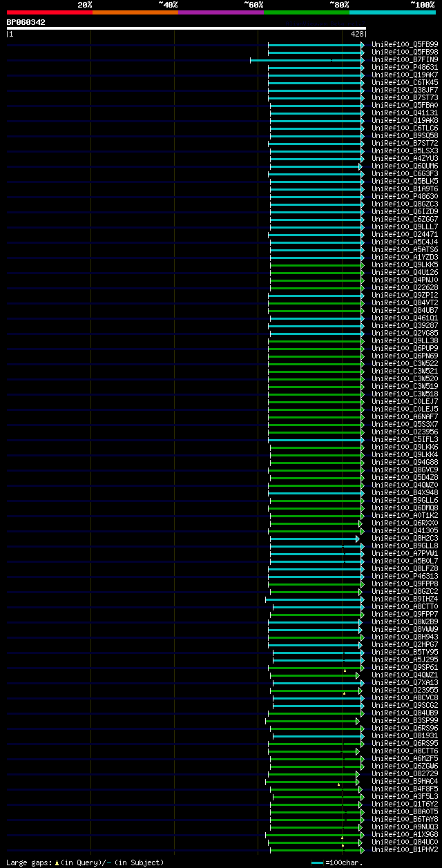The width and height of the screenshot is (442, 868).
Task: Open entry UniRef100_Q9ZPI2
Action: [405, 296]
